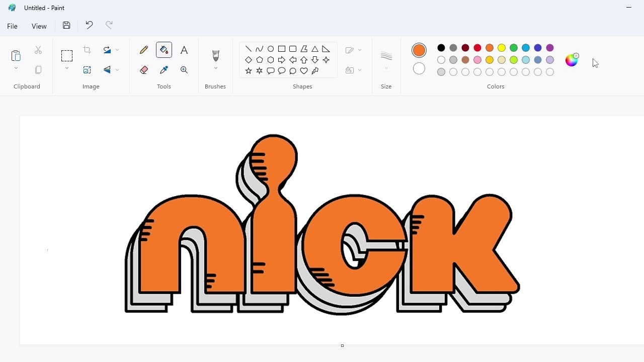
Task: Pick the lime green color swatch
Action: pyautogui.click(x=514, y=60)
